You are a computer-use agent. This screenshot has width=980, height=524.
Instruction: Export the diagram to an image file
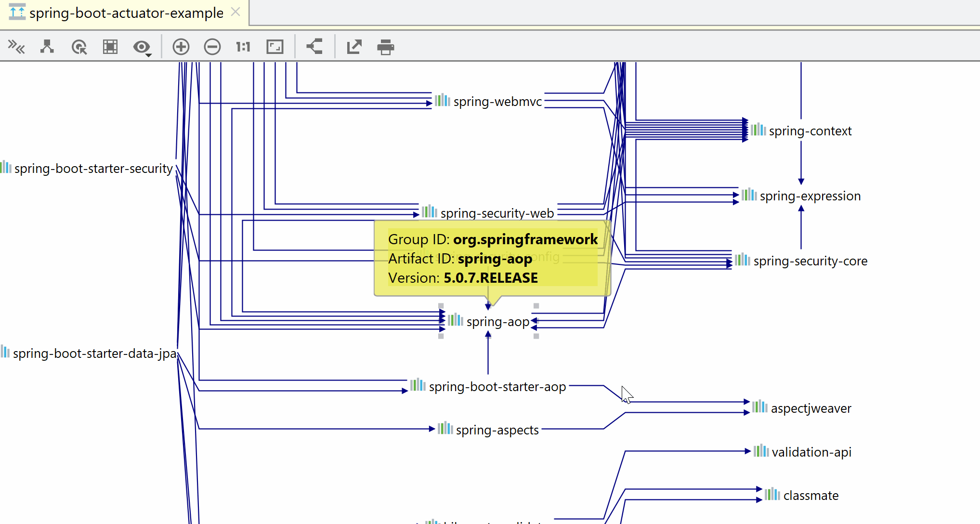354,47
